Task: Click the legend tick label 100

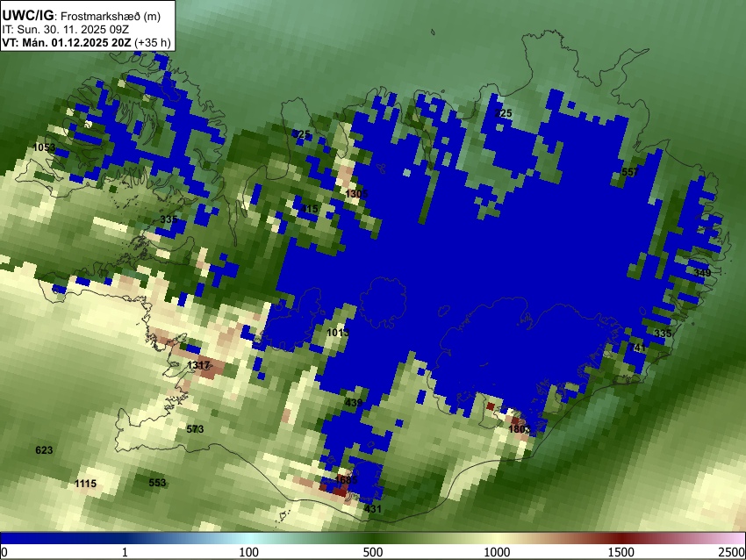Action: (x=249, y=552)
